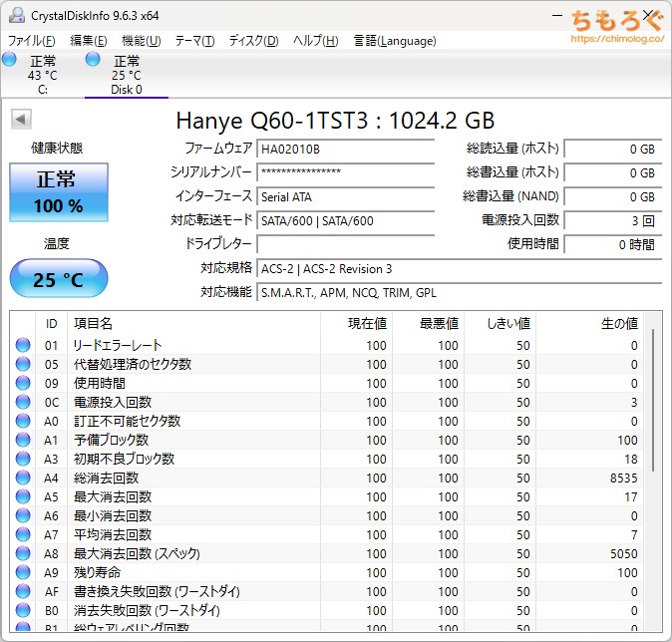Open the ディスク(D) menu
Image resolution: width=672 pixels, height=642 pixels.
click(253, 41)
